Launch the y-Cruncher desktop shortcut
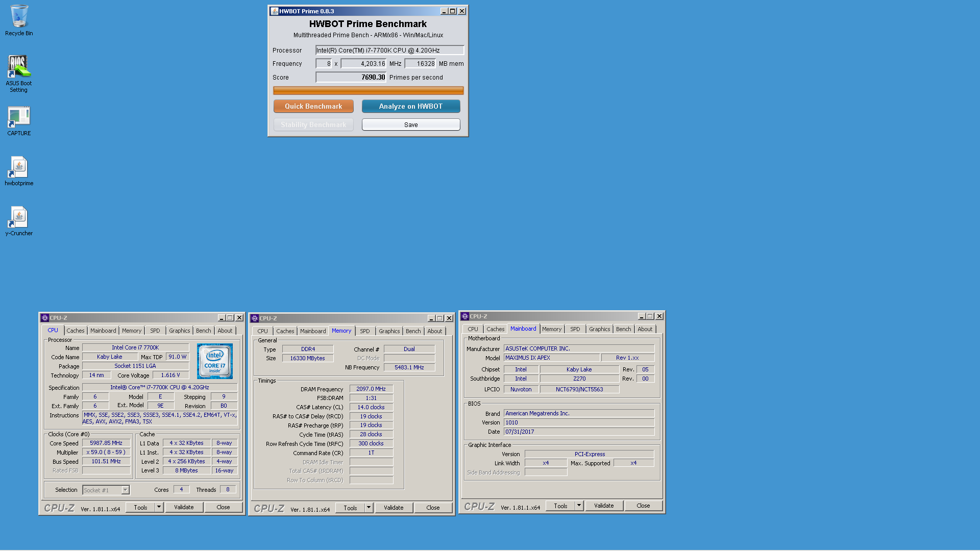The image size is (980, 551). (x=19, y=221)
